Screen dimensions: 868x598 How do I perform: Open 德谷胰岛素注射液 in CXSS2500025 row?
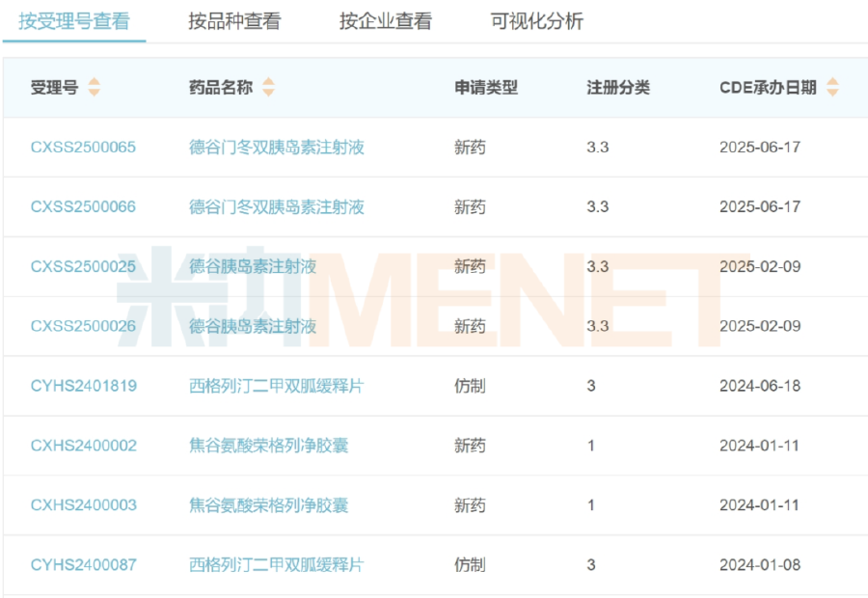[253, 267]
